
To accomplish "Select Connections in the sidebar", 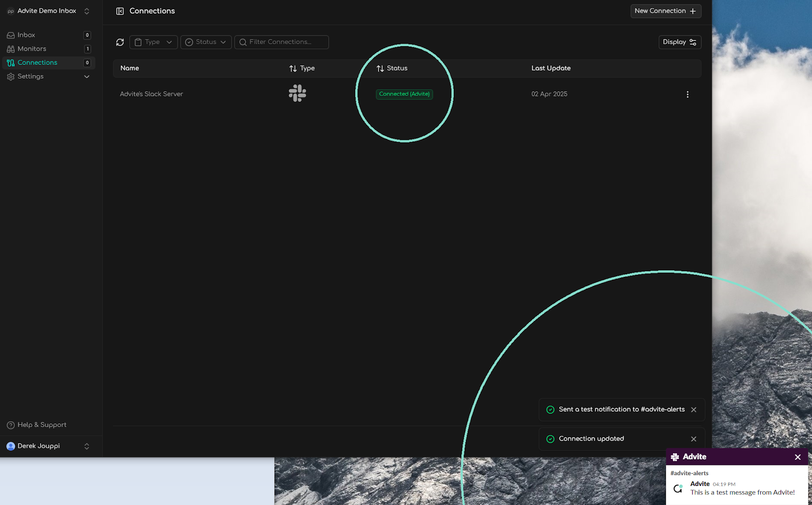I will [x=38, y=62].
